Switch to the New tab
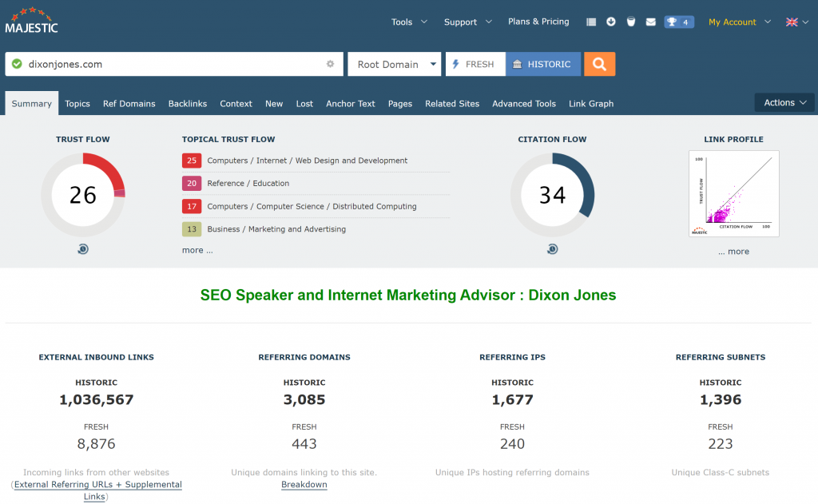The width and height of the screenshot is (818, 504). [274, 103]
